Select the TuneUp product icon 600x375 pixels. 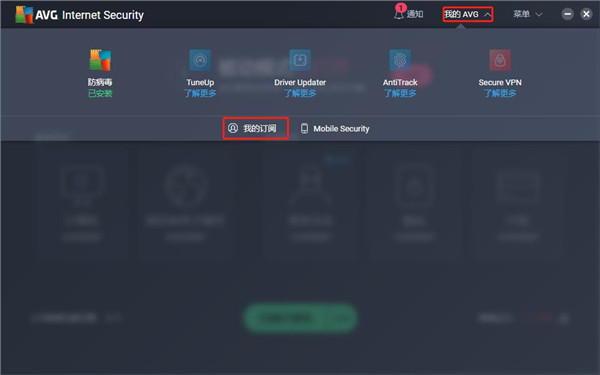(x=200, y=60)
